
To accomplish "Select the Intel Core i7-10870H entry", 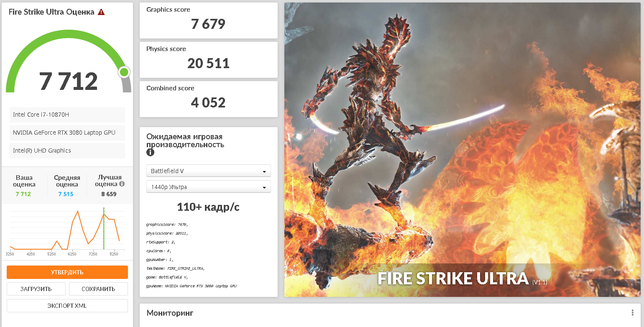I will click(67, 115).
